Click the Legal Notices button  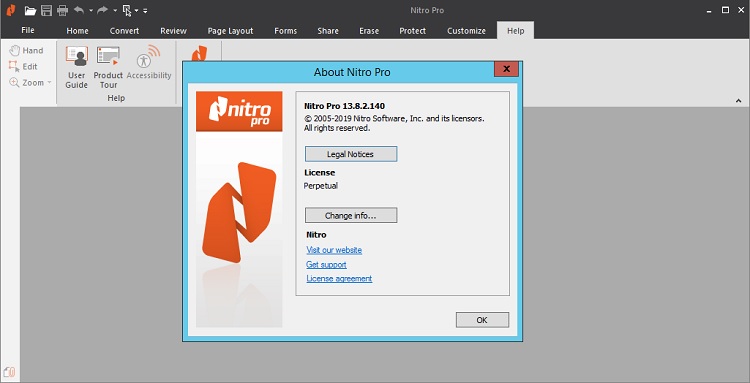(351, 154)
